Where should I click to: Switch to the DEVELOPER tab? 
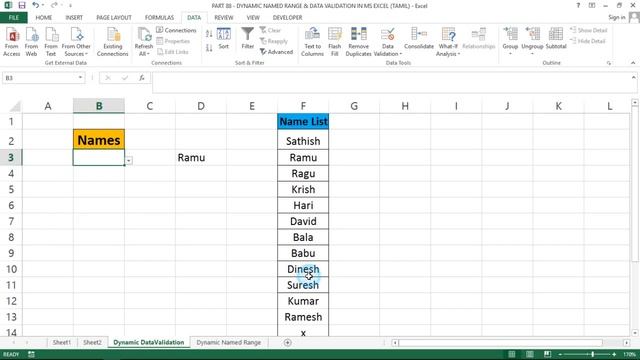pyautogui.click(x=287, y=18)
